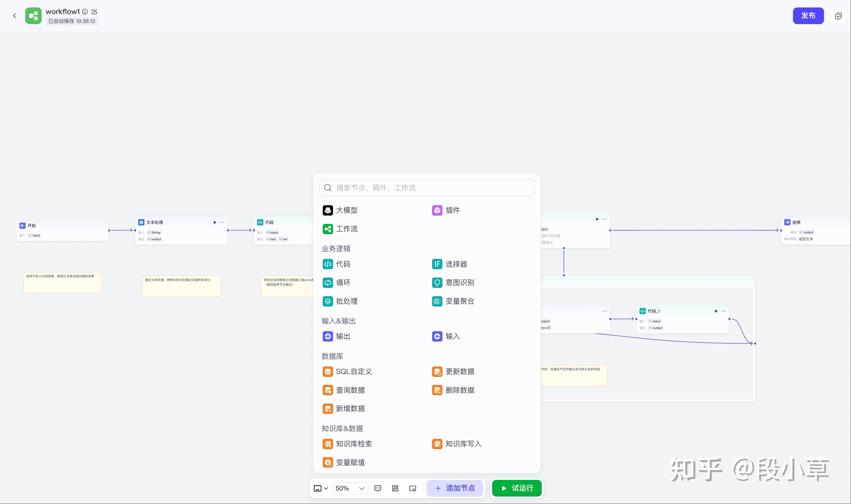Viewport: 851px width, 504px height.
Task: Click the edit workflow name pencil icon
Action: click(94, 12)
